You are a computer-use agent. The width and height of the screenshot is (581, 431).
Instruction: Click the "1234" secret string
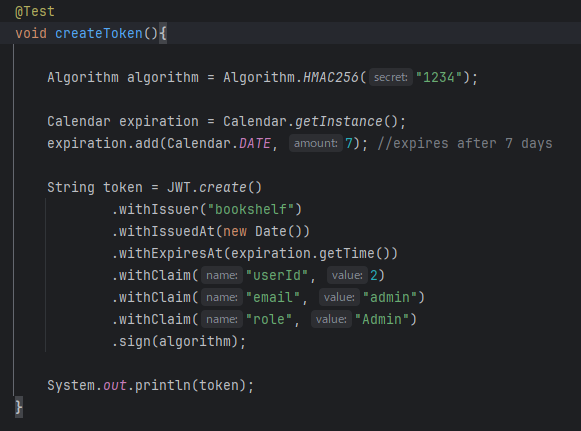point(439,77)
